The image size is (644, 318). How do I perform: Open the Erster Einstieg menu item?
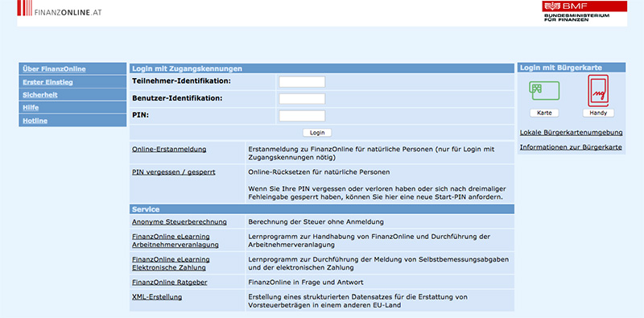[47, 82]
